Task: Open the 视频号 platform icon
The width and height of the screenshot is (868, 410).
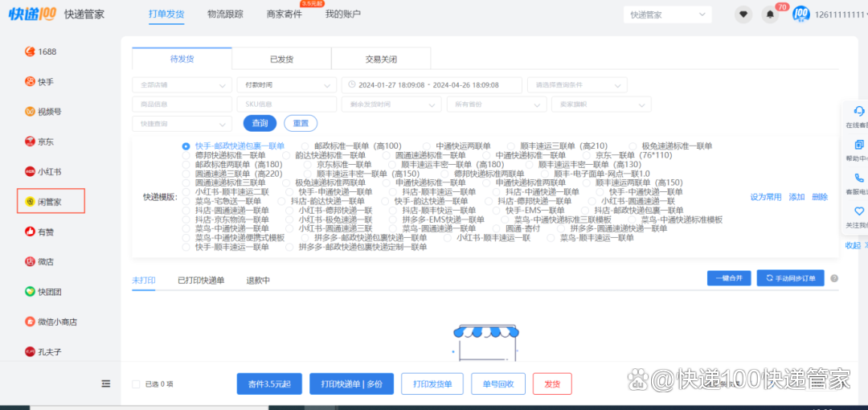Action: pos(30,112)
